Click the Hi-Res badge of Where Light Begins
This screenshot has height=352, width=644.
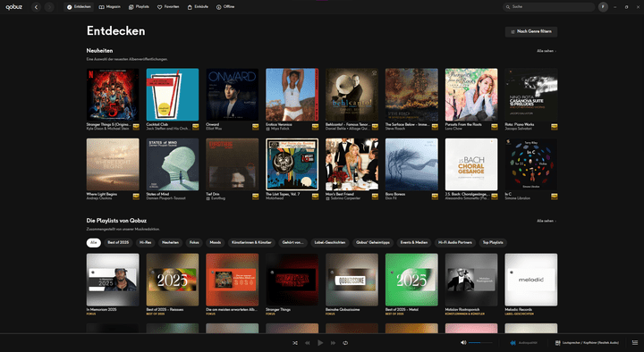tap(136, 197)
